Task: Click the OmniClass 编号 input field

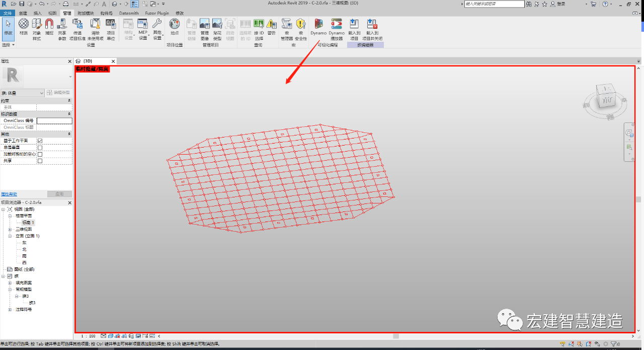Action: [x=54, y=121]
